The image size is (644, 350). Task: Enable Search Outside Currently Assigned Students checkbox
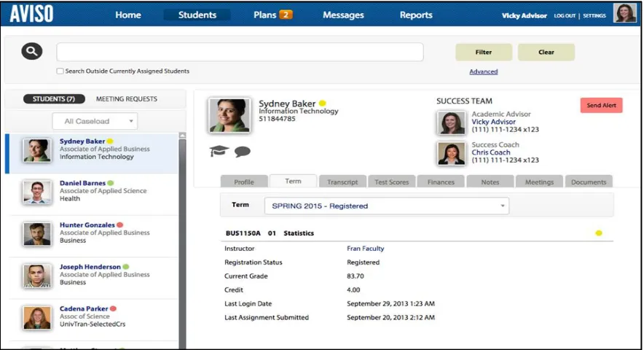click(x=60, y=71)
